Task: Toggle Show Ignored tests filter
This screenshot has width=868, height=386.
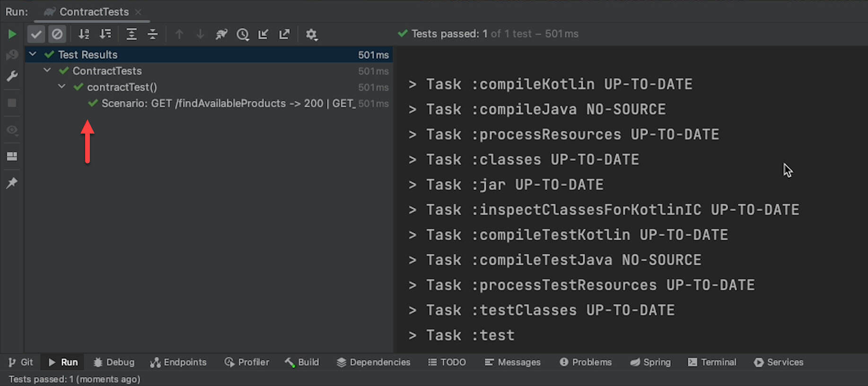Action: (57, 34)
